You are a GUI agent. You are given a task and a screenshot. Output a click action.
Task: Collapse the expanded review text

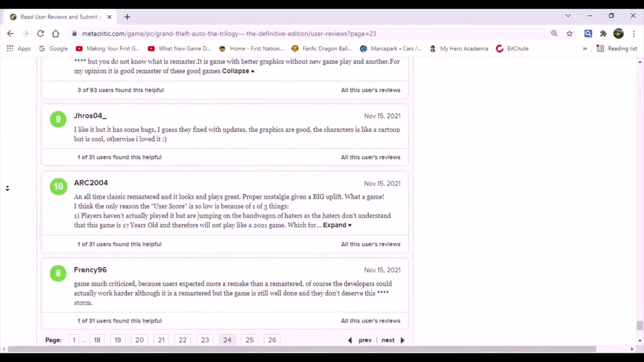click(x=238, y=71)
